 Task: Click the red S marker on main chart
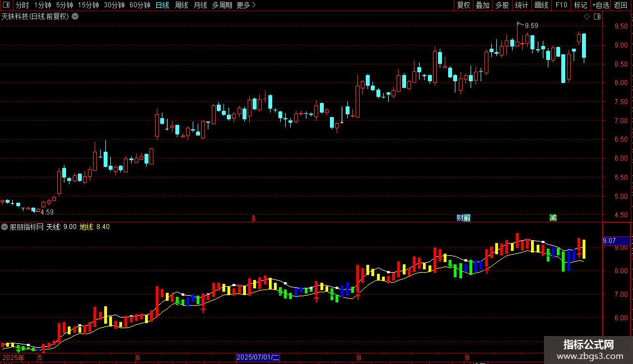coord(254,218)
